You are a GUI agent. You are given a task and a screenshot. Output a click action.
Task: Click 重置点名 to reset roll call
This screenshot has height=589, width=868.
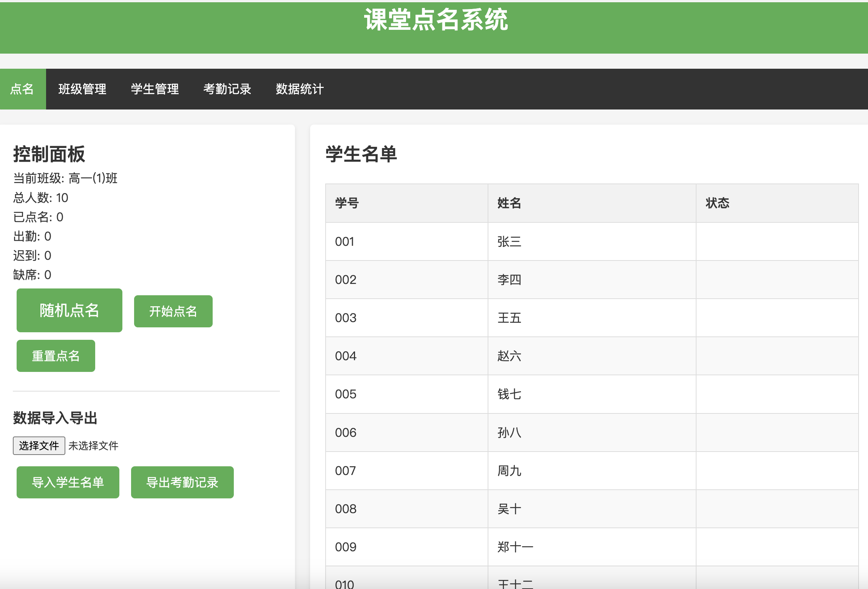[x=56, y=355]
